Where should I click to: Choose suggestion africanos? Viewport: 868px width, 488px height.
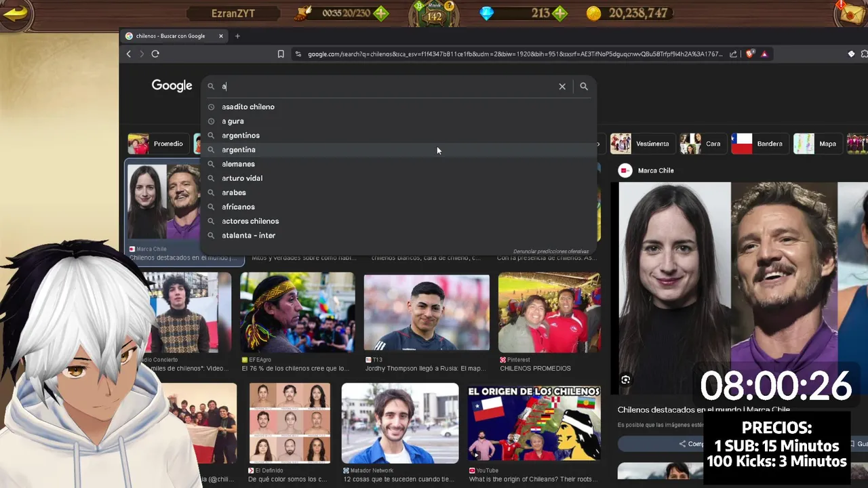coord(399,207)
